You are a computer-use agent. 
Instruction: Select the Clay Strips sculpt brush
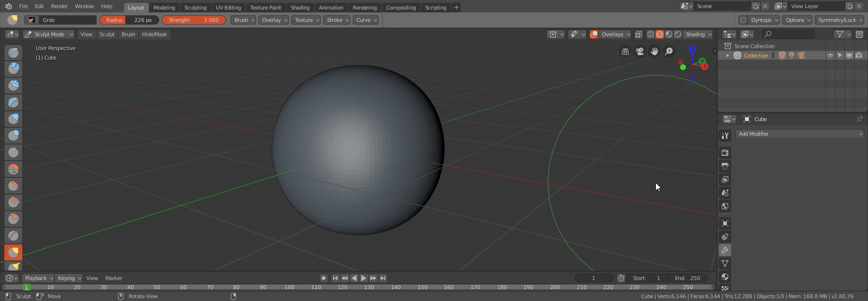(x=13, y=86)
